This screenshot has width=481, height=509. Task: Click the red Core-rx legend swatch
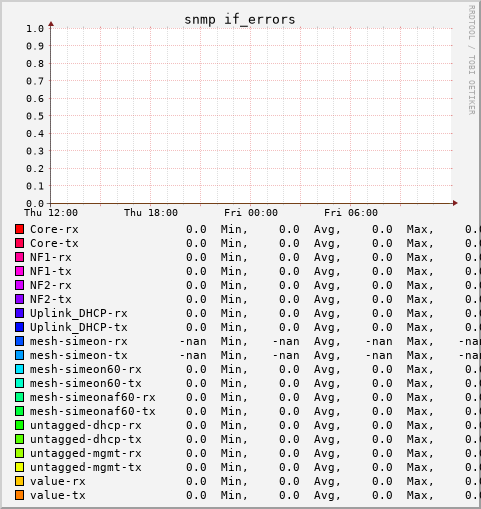click(19, 229)
